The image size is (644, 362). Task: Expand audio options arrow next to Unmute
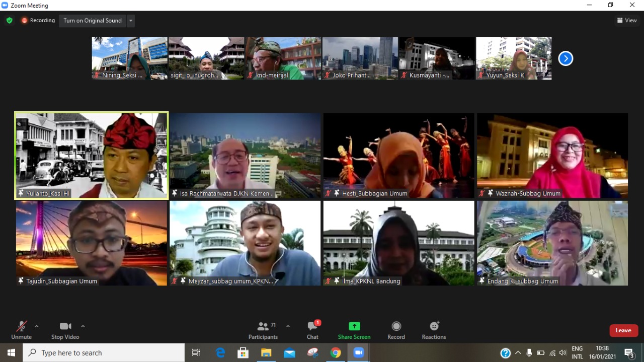coord(37,326)
